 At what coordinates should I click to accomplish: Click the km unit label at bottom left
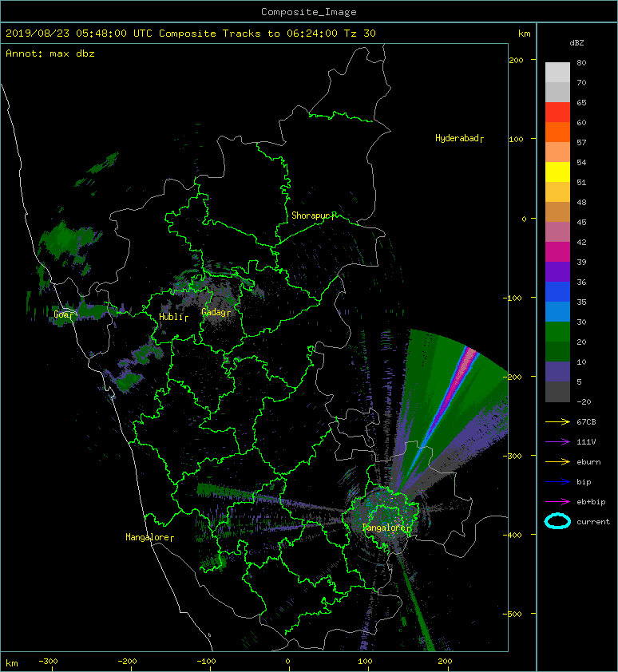(12, 663)
